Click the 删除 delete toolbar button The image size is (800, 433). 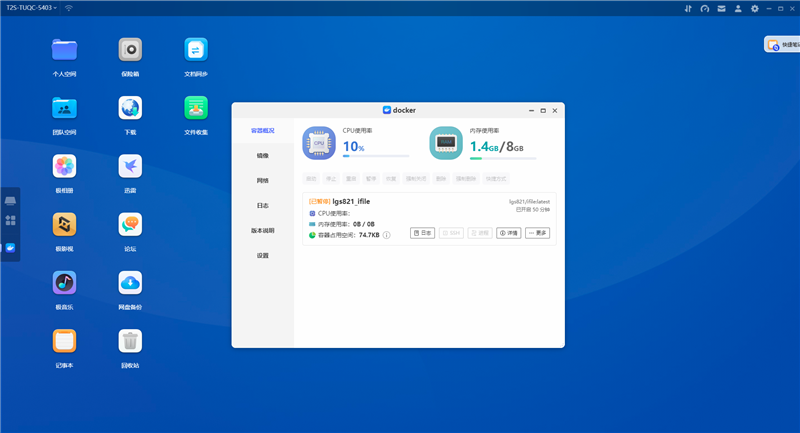point(441,179)
